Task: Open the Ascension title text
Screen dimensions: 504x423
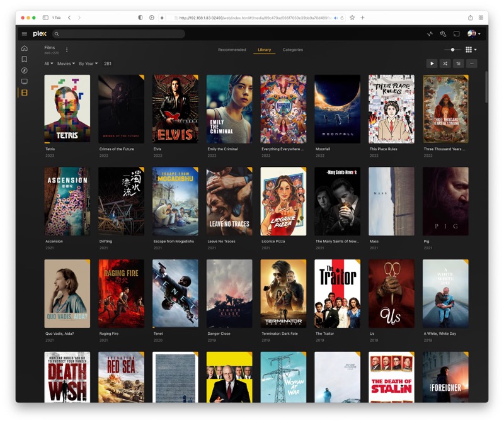Action: (x=54, y=241)
